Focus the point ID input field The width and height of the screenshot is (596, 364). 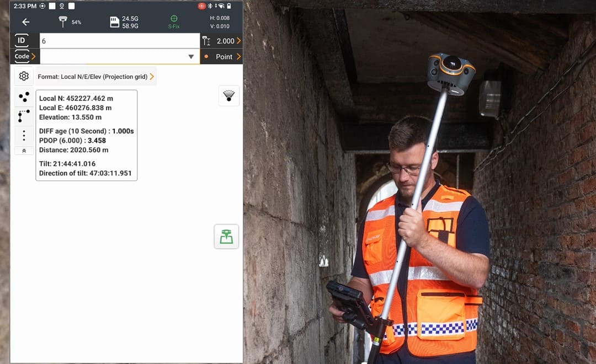point(120,41)
